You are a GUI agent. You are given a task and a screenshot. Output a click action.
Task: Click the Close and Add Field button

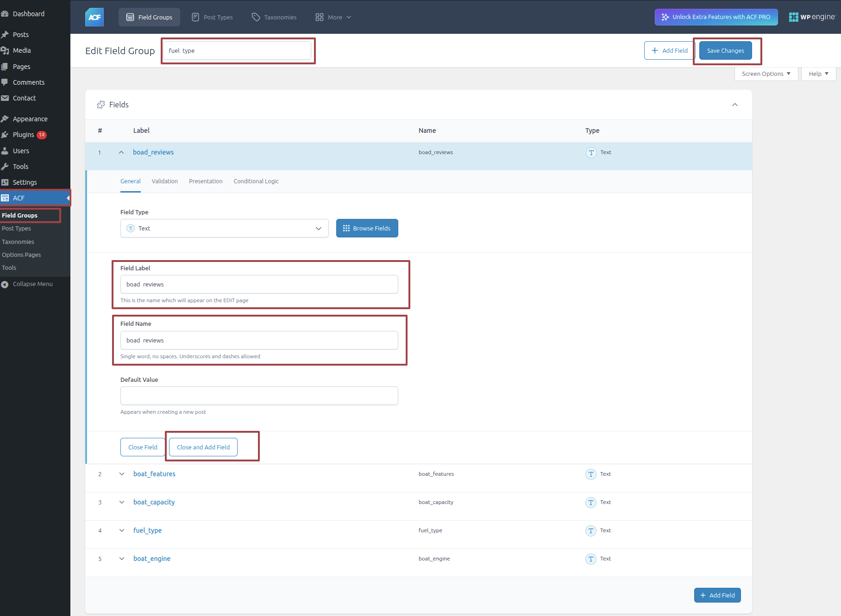pos(203,447)
